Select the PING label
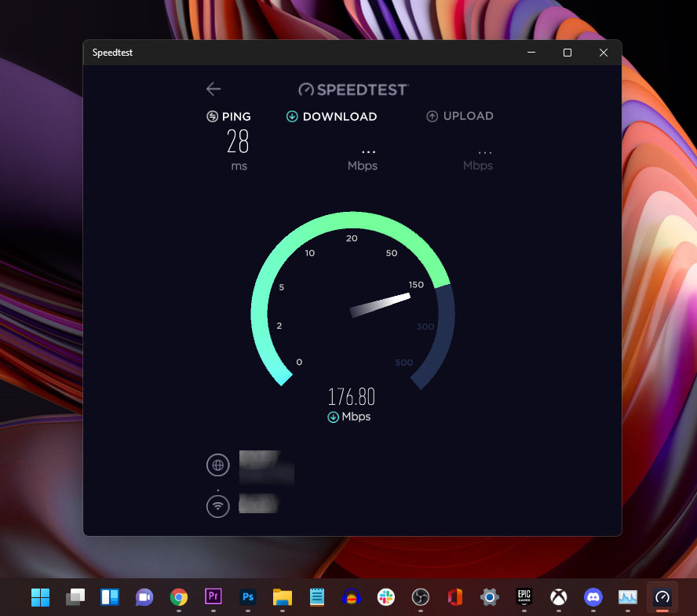The image size is (697, 616). (x=236, y=116)
